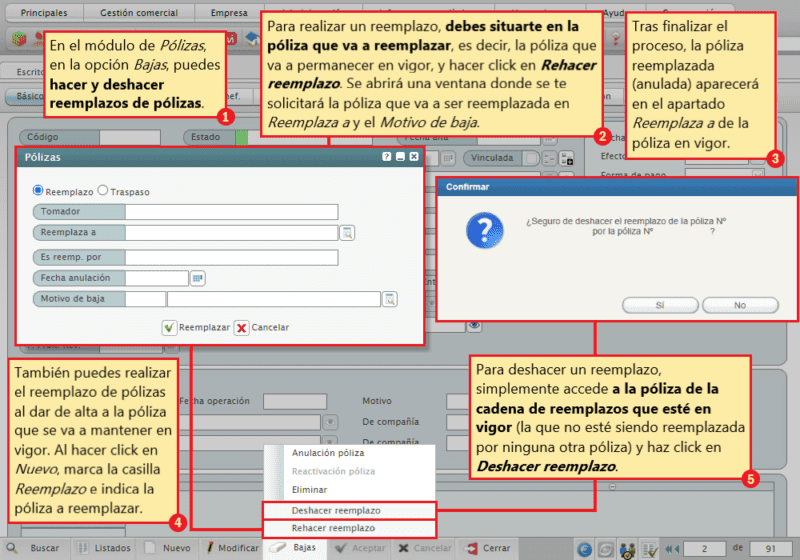Choose Deshacer reemplazo from Bajas menu
The width and height of the screenshot is (800, 560).
[334, 510]
